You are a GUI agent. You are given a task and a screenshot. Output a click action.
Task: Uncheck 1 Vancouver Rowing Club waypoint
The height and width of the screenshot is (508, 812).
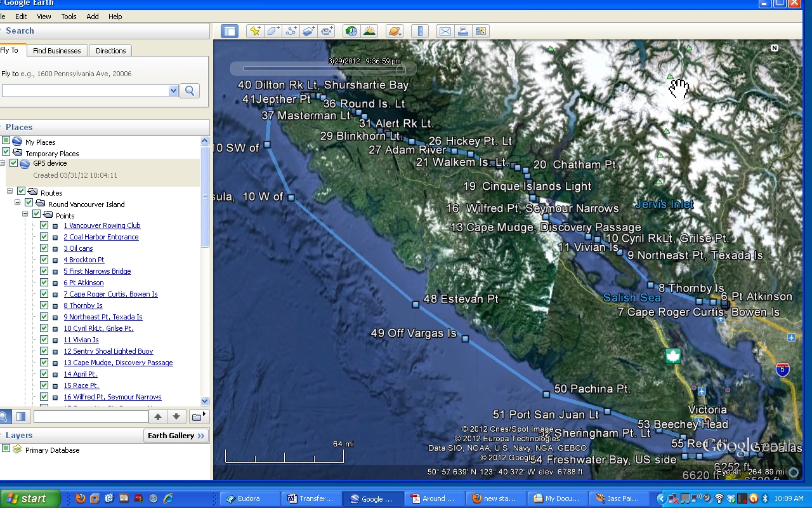[44, 225]
